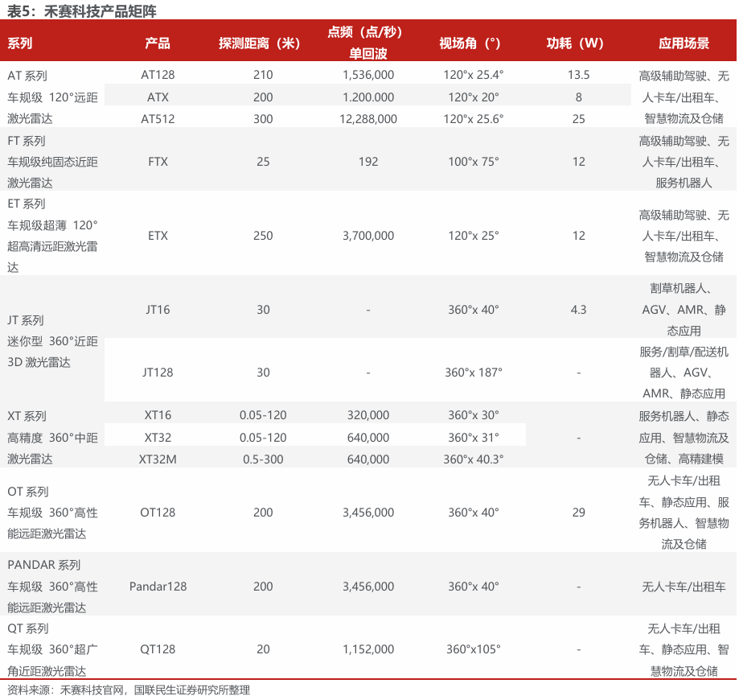Screen dimensions: 739x700
Task: Click the OT128 product cell
Action: click(x=158, y=512)
